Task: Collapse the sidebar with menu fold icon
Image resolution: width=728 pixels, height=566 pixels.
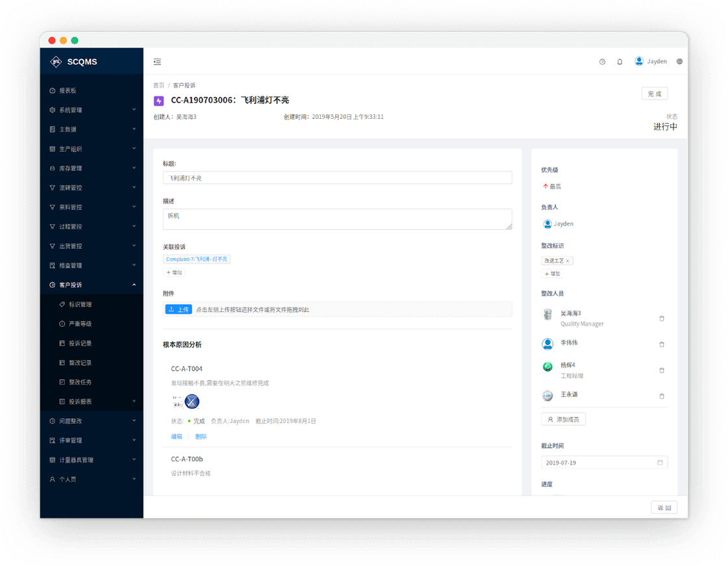Action: point(157,62)
